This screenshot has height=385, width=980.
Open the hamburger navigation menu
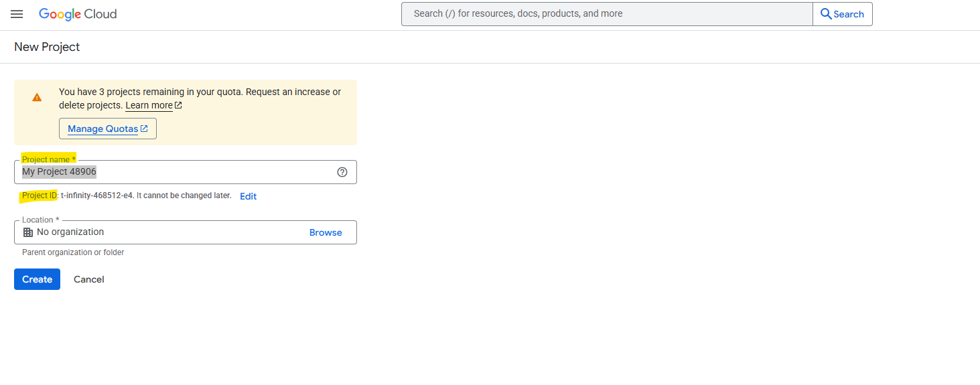click(17, 14)
